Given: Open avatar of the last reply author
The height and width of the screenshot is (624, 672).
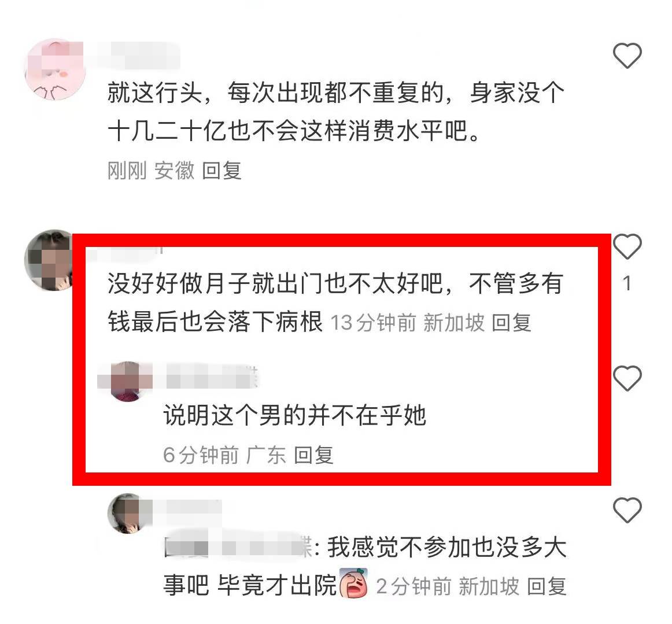Looking at the screenshot, I should coord(127,514).
